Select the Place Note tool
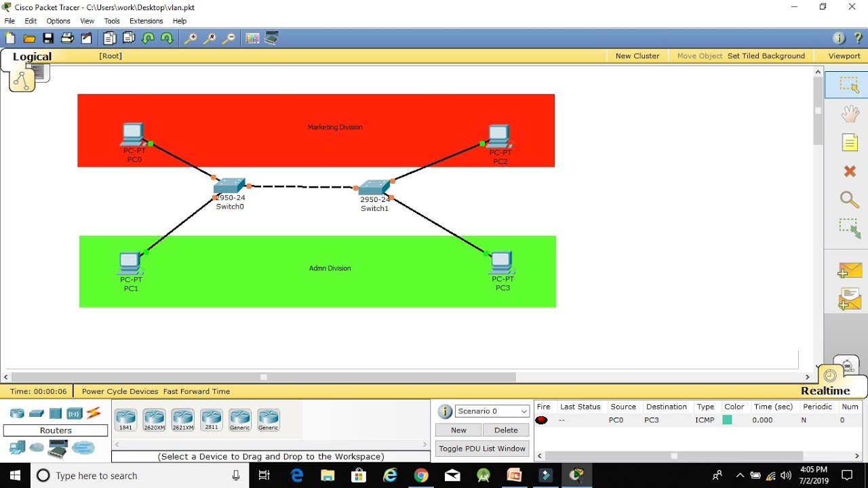Screen dimensions: 868x488 (850, 142)
